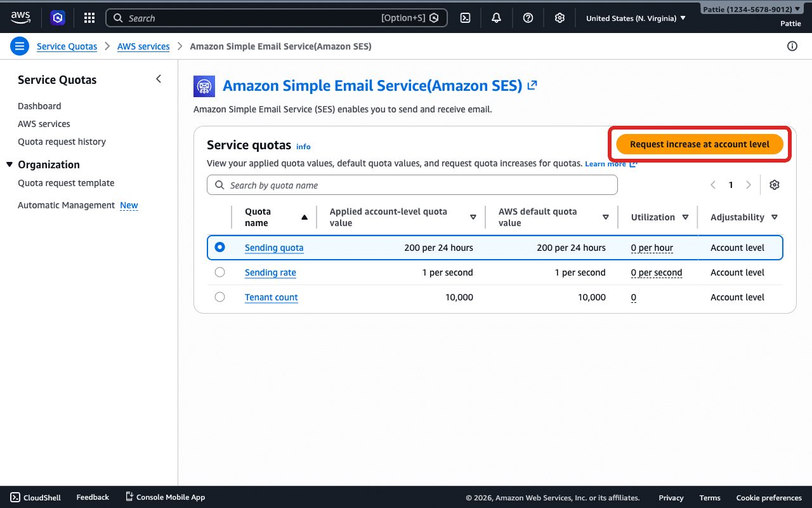
Task: Click the CloudShell footer icon
Action: 15,497
